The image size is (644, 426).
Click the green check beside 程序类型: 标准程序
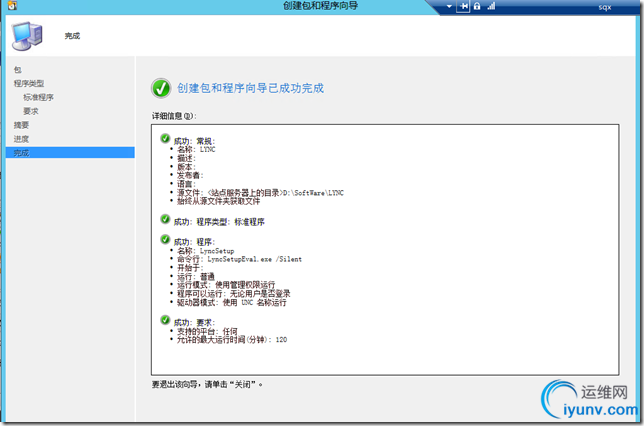click(x=165, y=219)
